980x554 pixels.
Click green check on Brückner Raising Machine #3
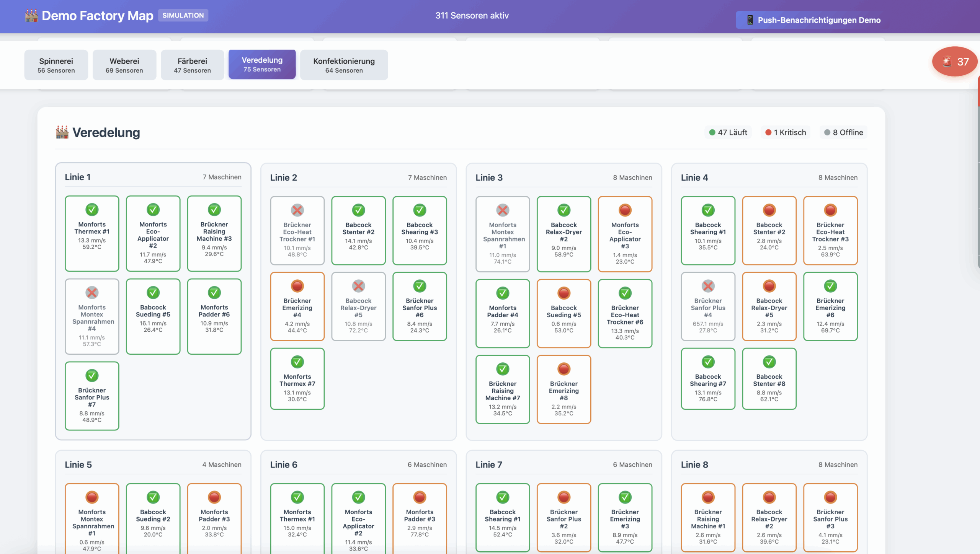pos(214,210)
